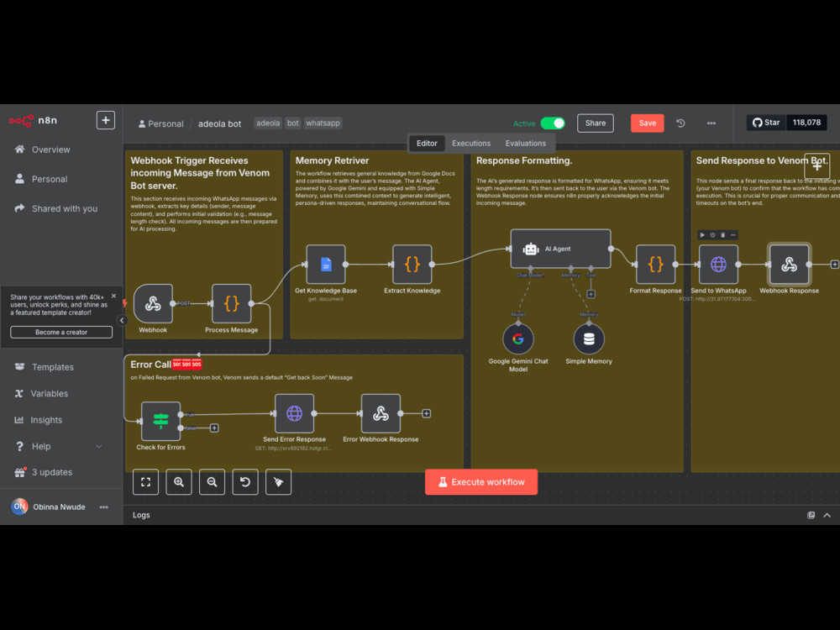Open workflow history icon
The width and height of the screenshot is (840, 630).
(680, 123)
